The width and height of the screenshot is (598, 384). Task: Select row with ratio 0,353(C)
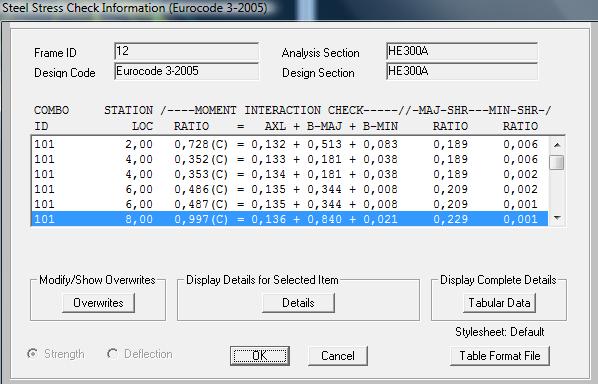click(290, 174)
